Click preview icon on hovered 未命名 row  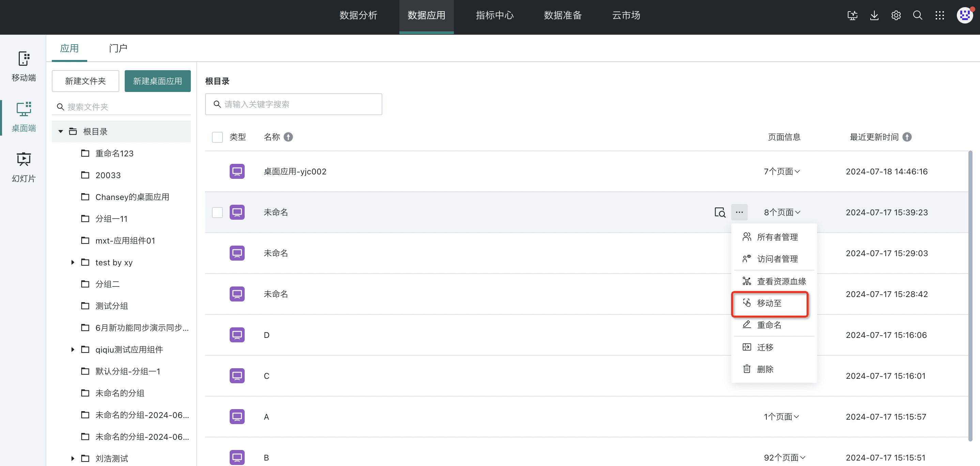pyautogui.click(x=720, y=212)
